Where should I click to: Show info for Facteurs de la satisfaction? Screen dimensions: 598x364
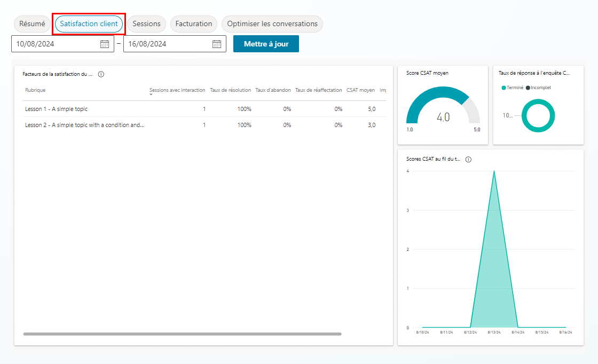point(101,74)
